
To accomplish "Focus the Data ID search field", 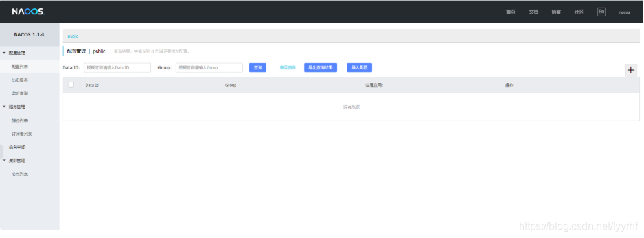I will 117,67.
